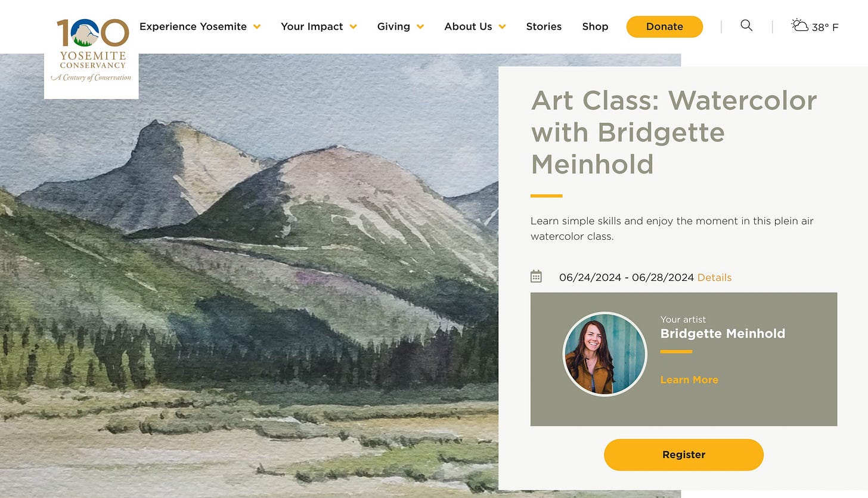Expand the About Us dropdown arrow

[x=502, y=27]
